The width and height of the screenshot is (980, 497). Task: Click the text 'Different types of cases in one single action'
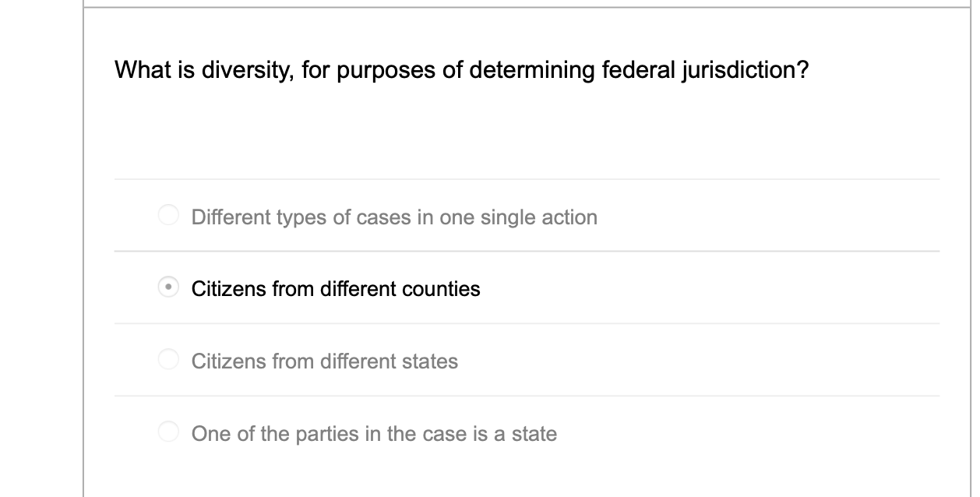click(x=393, y=217)
